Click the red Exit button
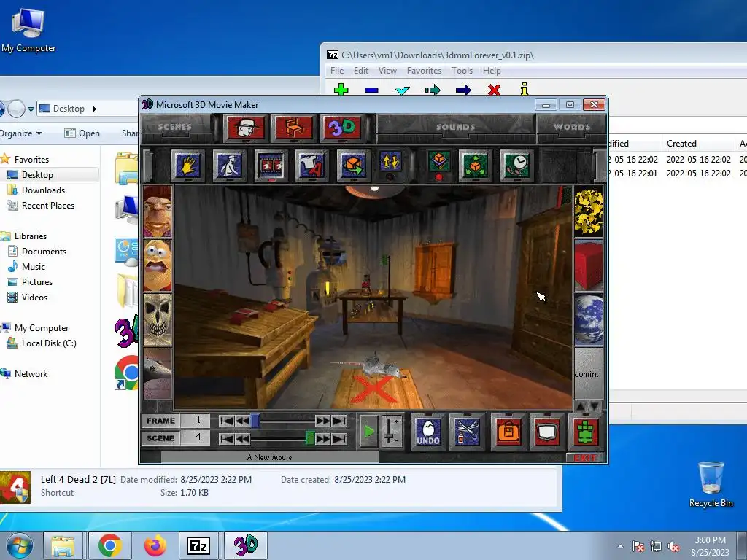The height and width of the screenshot is (560, 747). pos(585,458)
